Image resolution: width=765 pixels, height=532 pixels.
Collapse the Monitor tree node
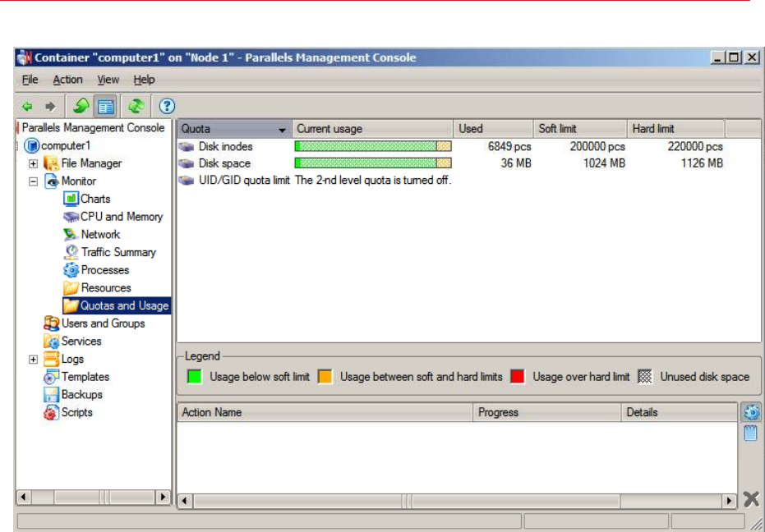33,181
